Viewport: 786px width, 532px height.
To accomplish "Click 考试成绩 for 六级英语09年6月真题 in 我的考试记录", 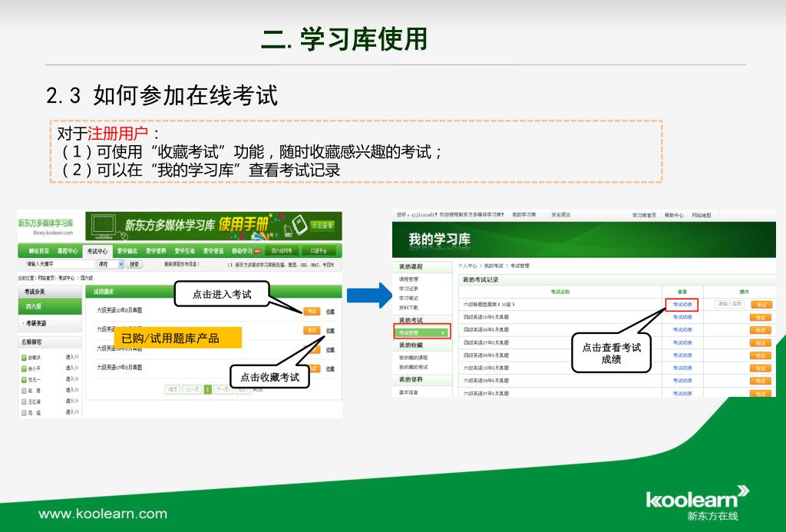I will point(682,381).
